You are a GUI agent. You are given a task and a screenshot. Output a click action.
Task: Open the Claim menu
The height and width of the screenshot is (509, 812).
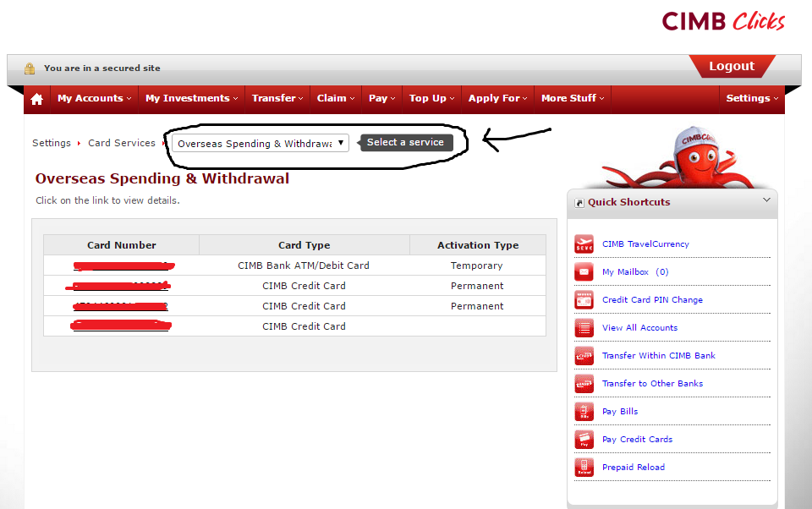(x=336, y=98)
